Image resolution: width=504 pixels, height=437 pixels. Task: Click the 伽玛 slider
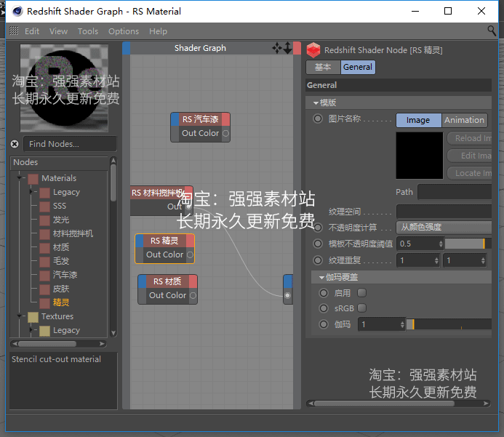click(x=449, y=324)
